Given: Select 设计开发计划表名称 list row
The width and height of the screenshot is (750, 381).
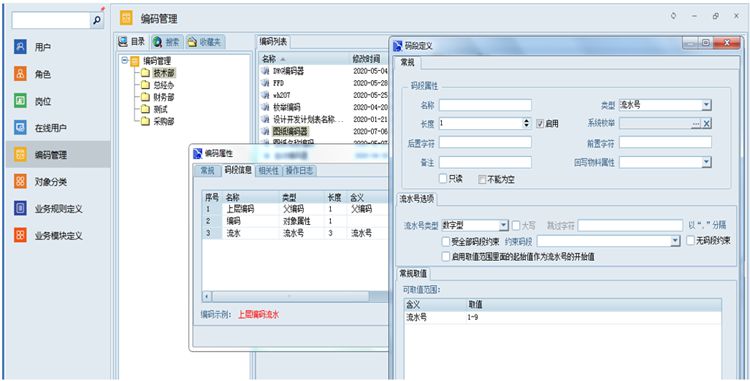Looking at the screenshot, I should coord(324,119).
